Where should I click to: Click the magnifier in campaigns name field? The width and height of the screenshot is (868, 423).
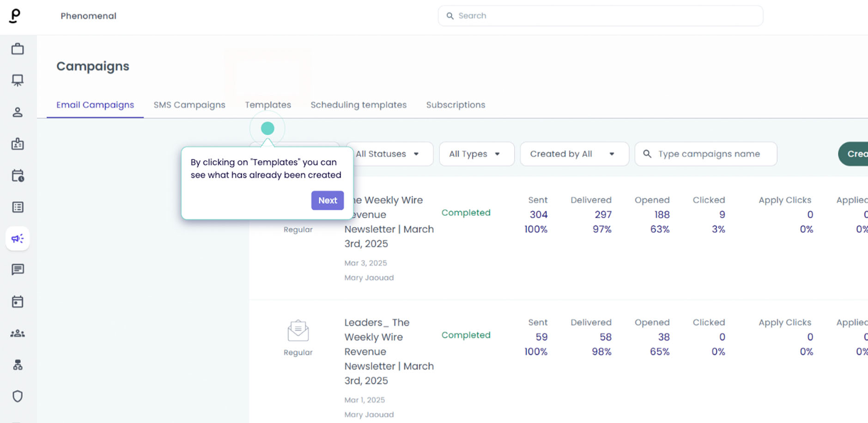tap(647, 154)
